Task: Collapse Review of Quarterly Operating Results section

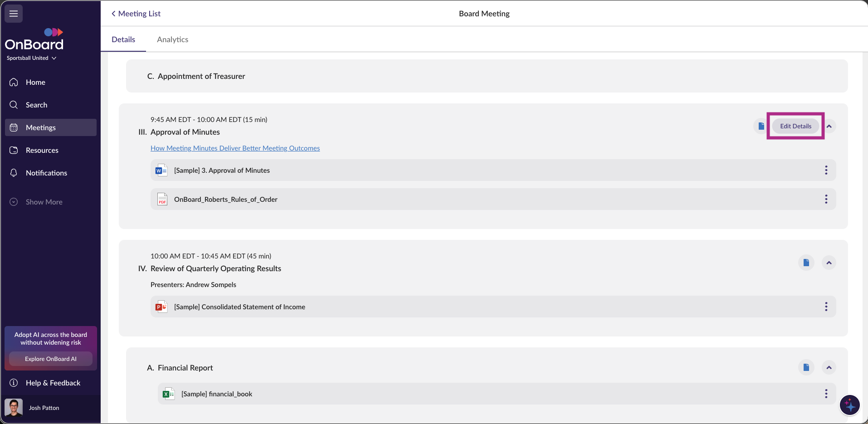Action: tap(829, 263)
